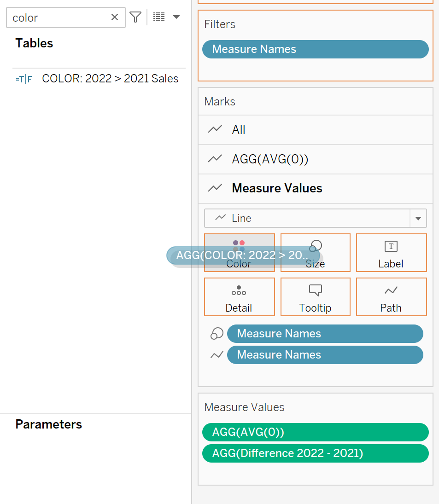Click the path icon beside Measure Names pill

click(217, 355)
